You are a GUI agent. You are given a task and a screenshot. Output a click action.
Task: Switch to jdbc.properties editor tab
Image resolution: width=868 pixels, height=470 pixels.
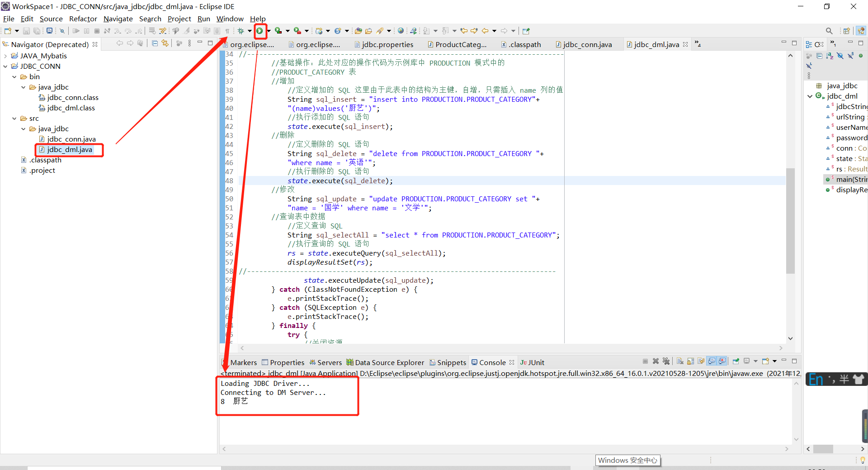click(383, 44)
